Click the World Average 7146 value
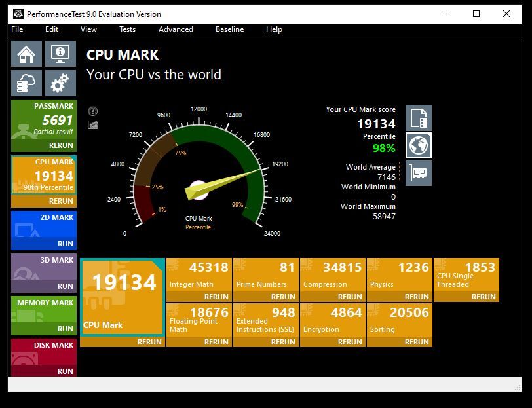532x408 pixels. point(387,177)
